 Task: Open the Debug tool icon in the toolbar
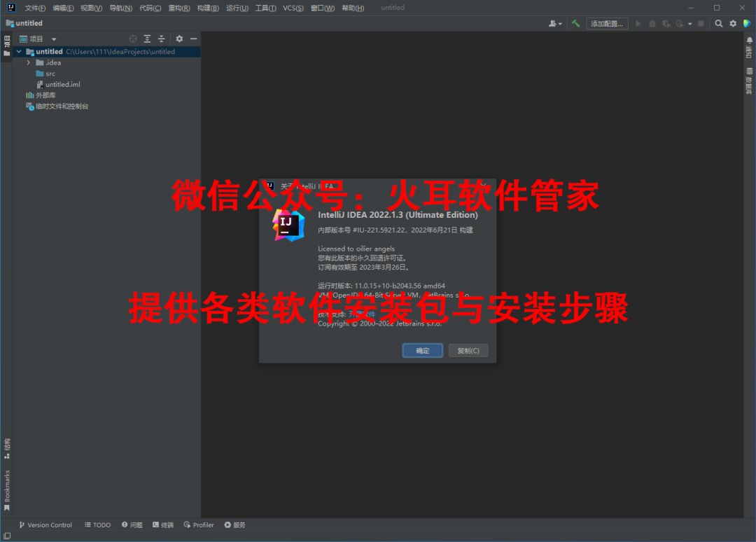coord(652,23)
